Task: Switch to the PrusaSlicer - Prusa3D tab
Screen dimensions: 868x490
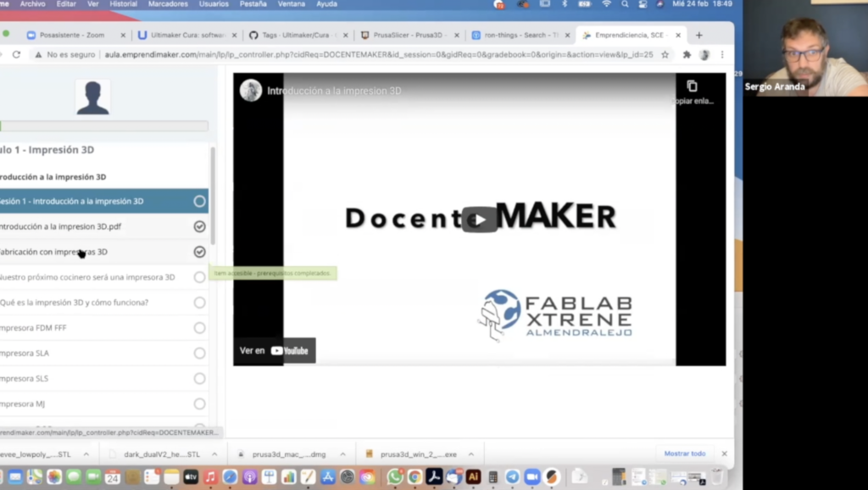Action: click(x=408, y=35)
